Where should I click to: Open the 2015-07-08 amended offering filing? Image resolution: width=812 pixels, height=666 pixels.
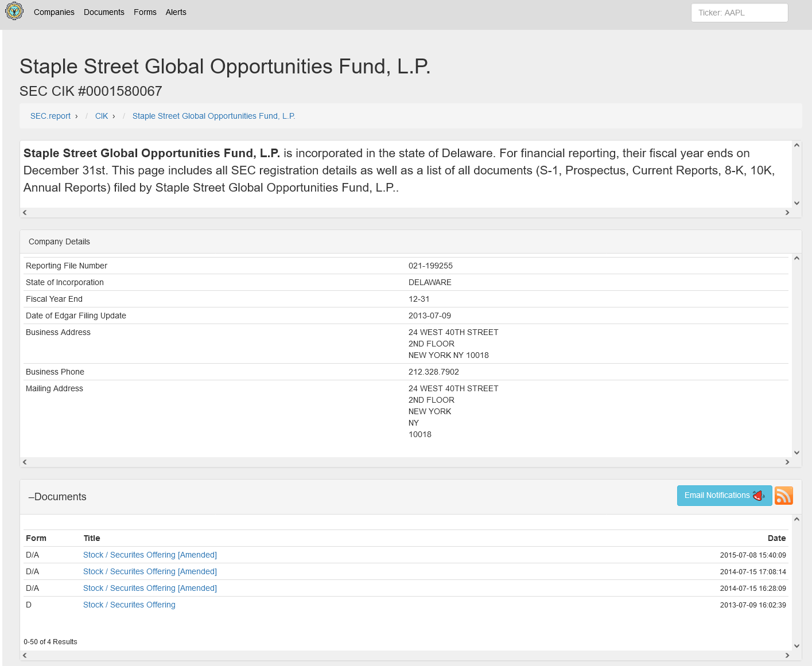coord(150,555)
